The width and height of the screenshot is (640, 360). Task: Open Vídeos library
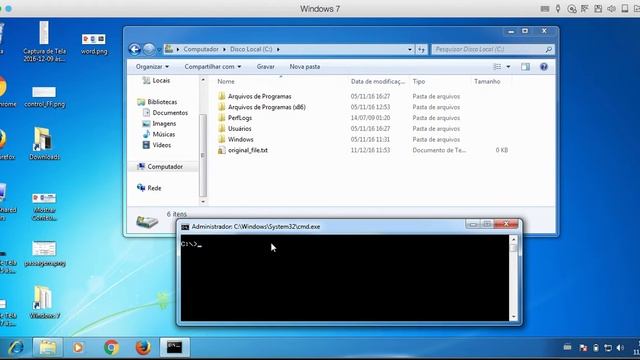click(x=162, y=145)
